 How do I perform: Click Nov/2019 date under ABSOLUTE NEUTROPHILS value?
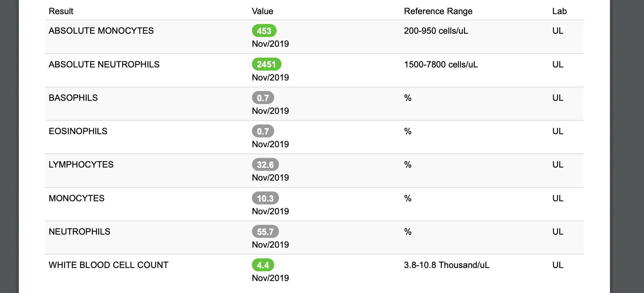click(x=271, y=78)
